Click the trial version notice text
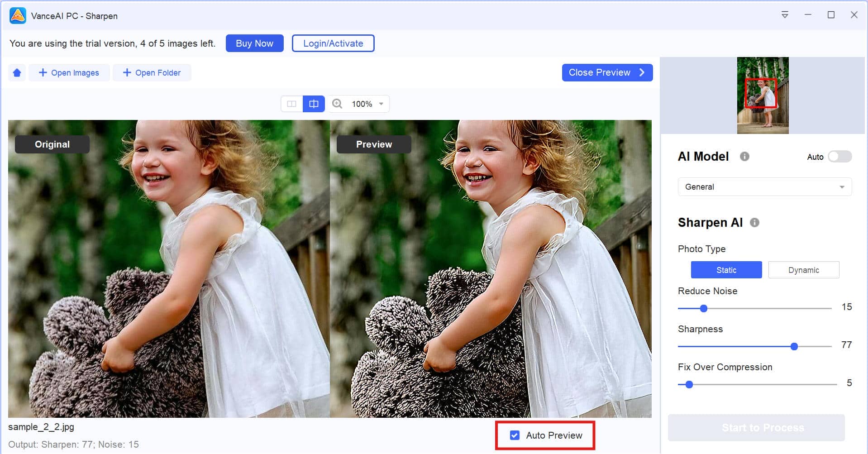Image resolution: width=868 pixels, height=454 pixels. click(x=112, y=43)
